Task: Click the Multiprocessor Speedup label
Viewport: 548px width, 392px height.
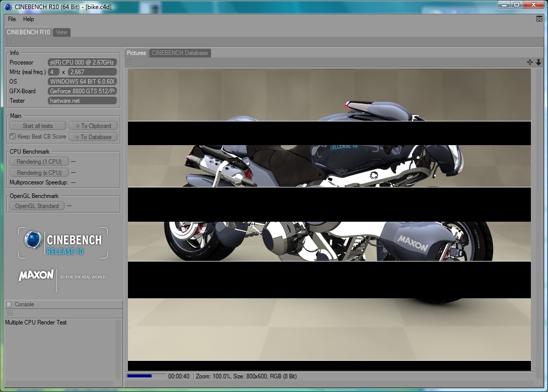Action: click(x=39, y=182)
